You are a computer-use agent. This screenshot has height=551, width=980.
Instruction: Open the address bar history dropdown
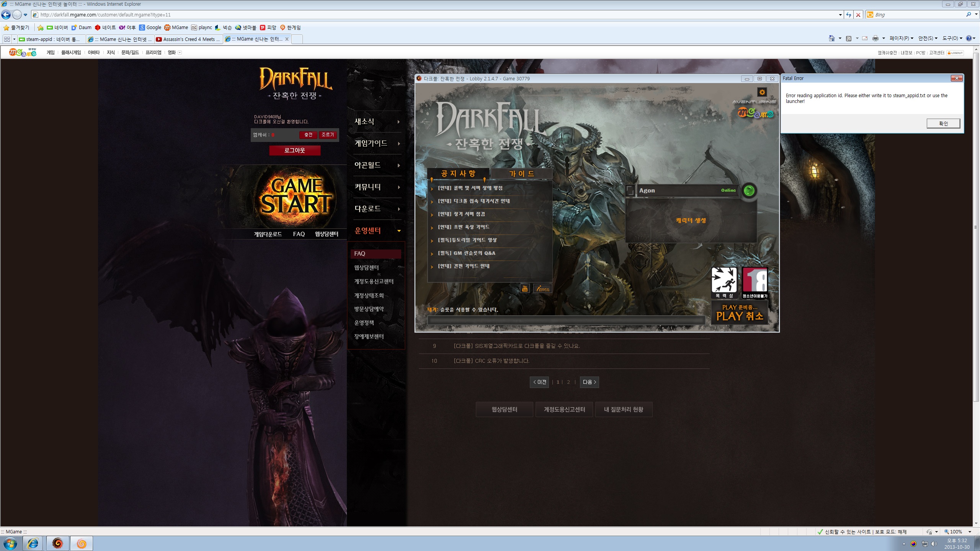(840, 15)
